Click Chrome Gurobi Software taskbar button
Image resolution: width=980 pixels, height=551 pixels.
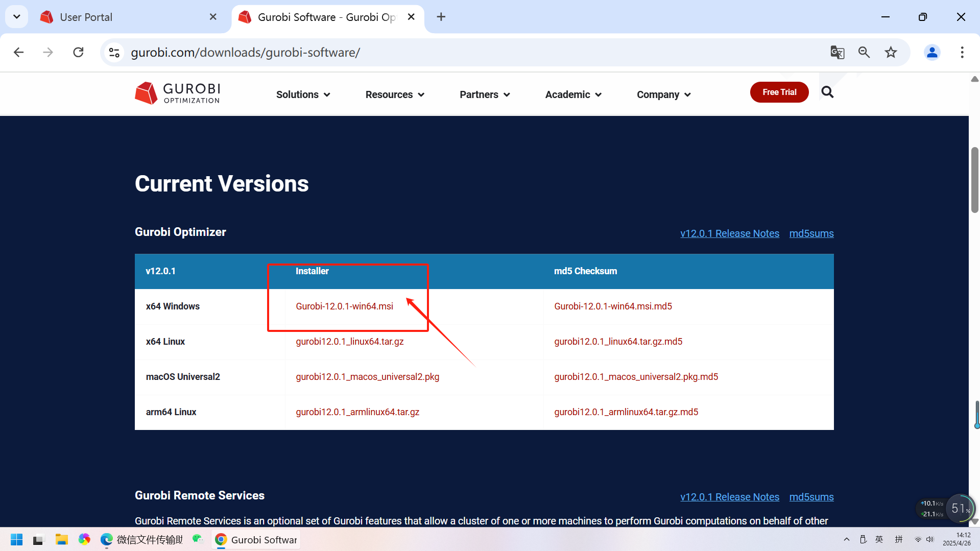pyautogui.click(x=256, y=540)
